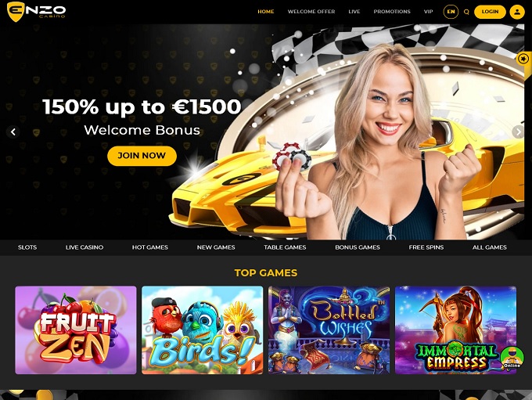This screenshot has width=532, height=400.
Task: Open the Bottled Wishes game tile
Action: (x=329, y=330)
